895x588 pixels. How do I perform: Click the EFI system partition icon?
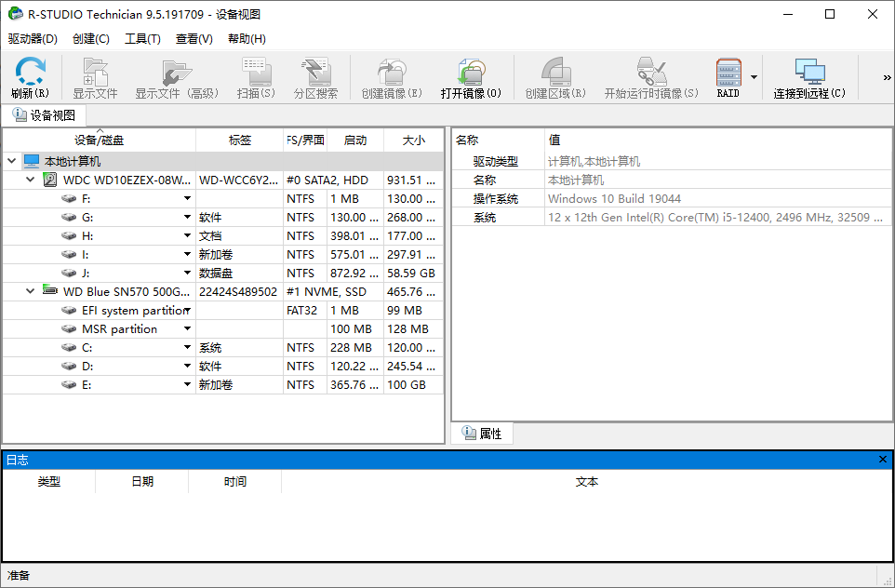tap(69, 311)
